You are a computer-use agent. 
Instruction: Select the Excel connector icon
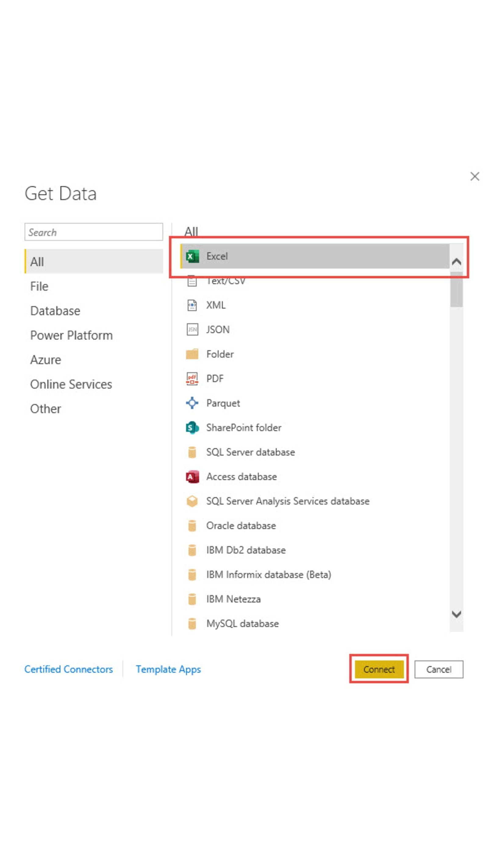[192, 256]
